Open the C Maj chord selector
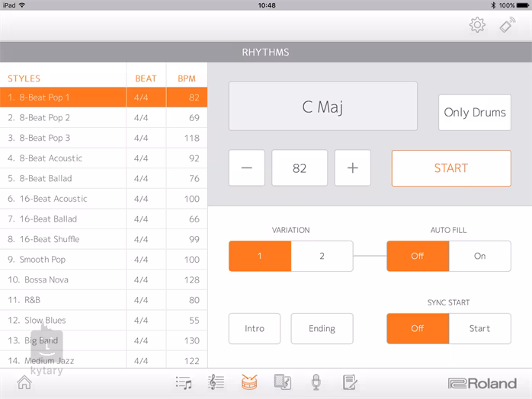Screen dimensions: 532x399 coord(323,107)
